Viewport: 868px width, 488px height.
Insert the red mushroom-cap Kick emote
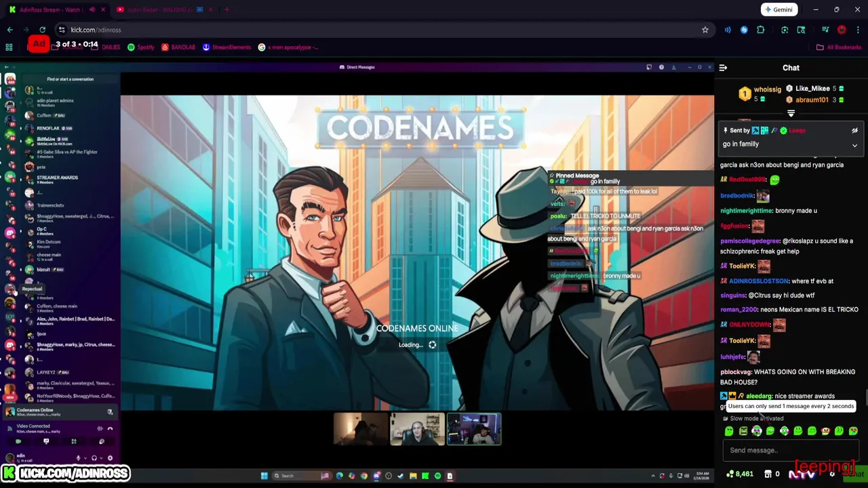click(x=825, y=431)
